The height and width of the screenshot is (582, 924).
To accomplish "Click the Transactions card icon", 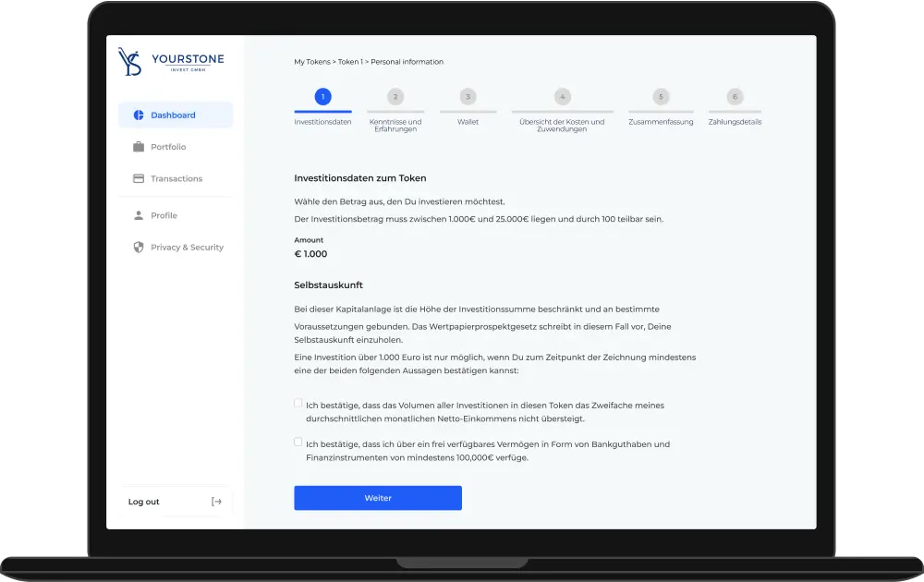I will [x=139, y=178].
